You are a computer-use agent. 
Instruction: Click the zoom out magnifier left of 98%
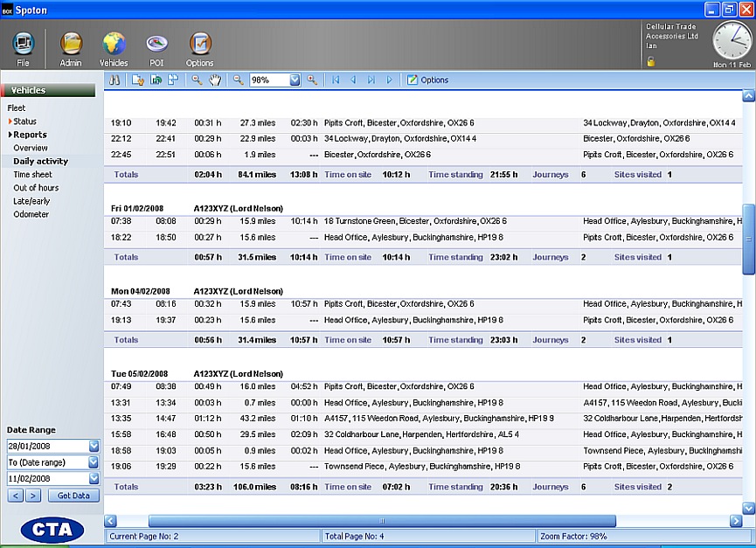pyautogui.click(x=237, y=80)
